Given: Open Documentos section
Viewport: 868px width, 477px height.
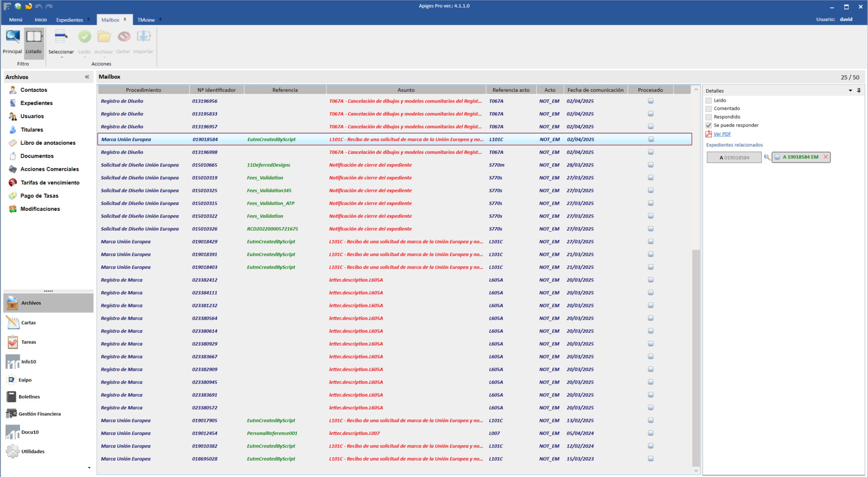Looking at the screenshot, I should click(37, 156).
